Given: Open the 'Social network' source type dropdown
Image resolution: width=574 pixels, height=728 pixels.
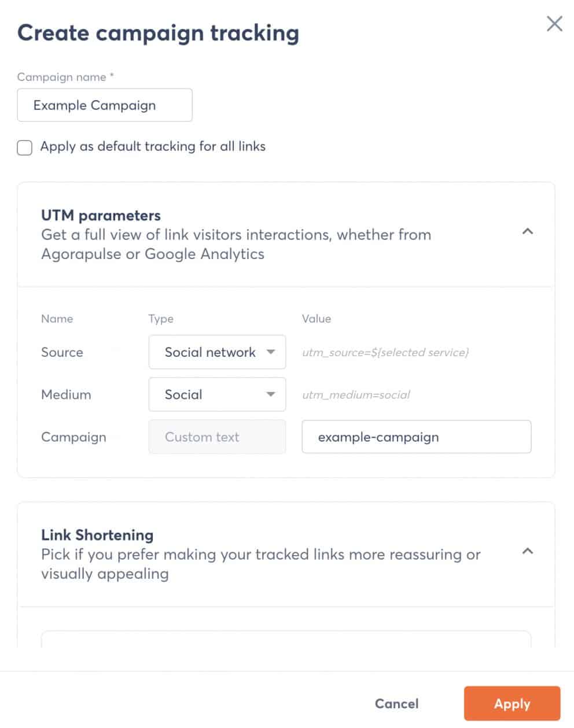Looking at the screenshot, I should tap(217, 352).
